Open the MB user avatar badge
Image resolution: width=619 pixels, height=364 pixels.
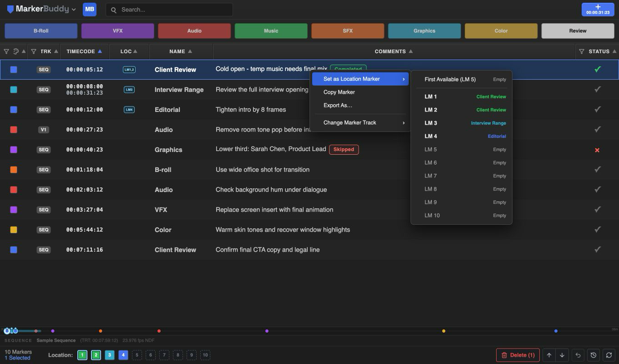tap(90, 9)
